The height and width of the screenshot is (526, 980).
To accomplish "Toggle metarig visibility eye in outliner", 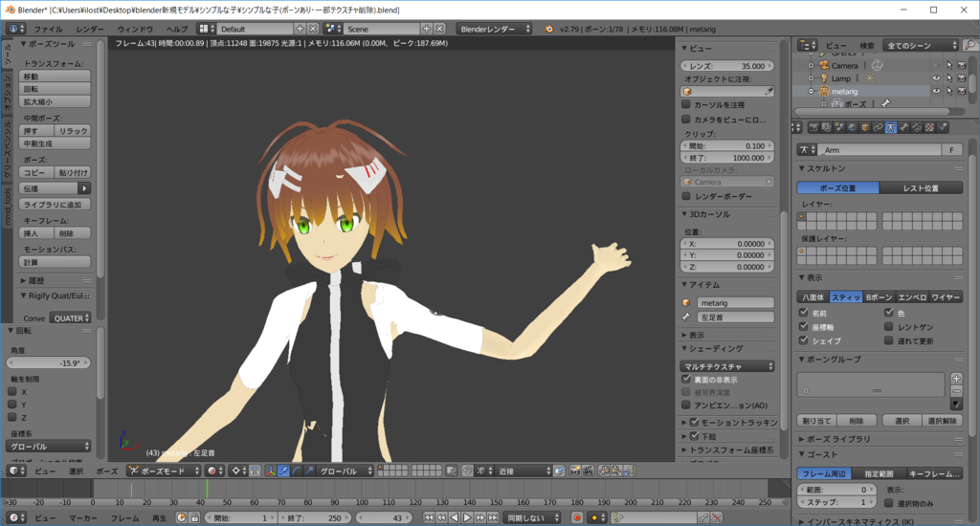I will pos(936,91).
